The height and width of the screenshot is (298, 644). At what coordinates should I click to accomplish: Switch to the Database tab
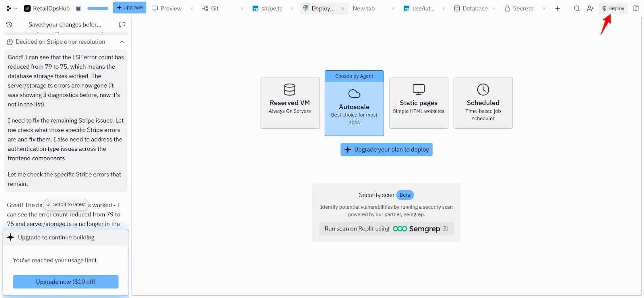(471, 8)
